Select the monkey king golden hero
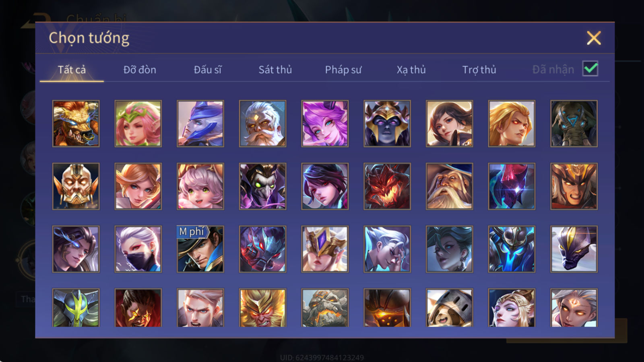 coord(262,308)
